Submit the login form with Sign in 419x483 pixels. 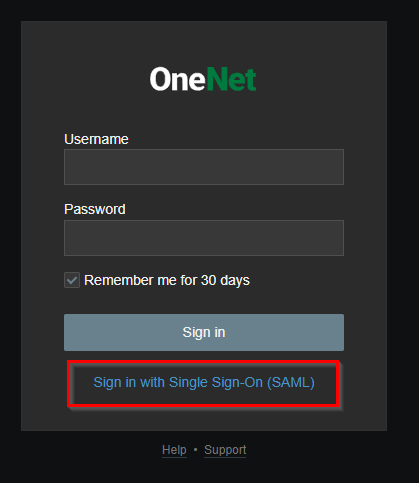pyautogui.click(x=204, y=332)
